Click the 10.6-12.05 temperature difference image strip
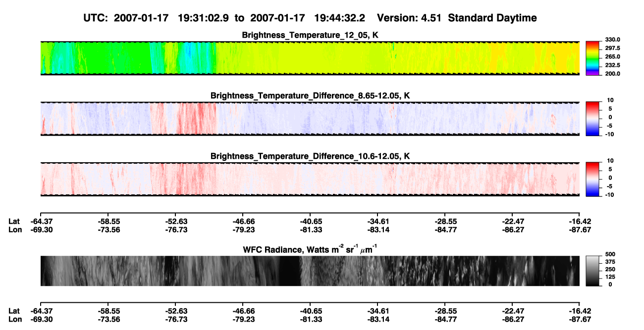Image resolution: width=644 pixels, height=330 pixels. 310,179
